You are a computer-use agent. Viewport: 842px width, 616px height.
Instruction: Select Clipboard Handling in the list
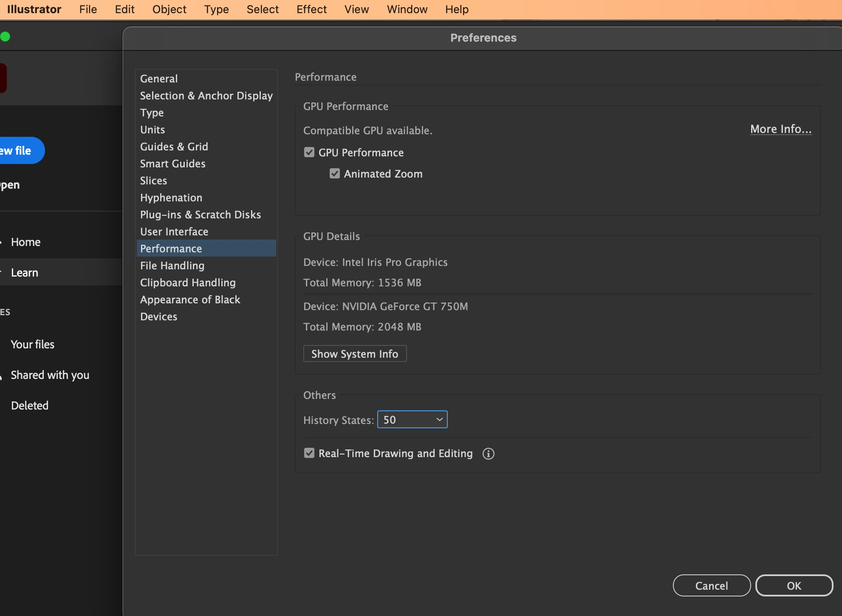[188, 283]
